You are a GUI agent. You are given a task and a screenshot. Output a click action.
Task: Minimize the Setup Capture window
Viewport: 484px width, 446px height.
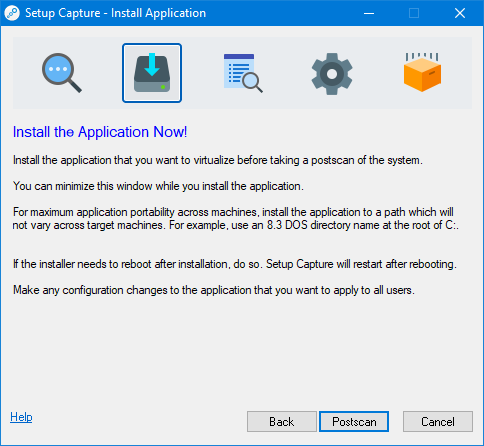369,13
